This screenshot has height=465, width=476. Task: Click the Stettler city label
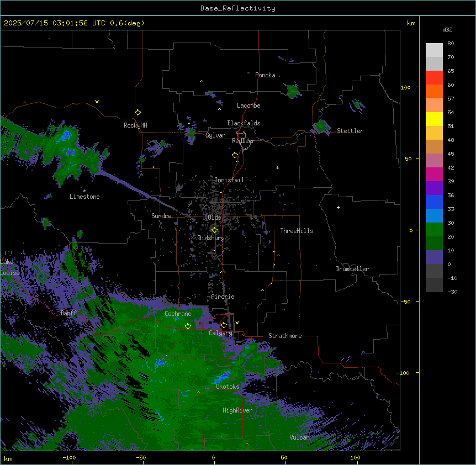(350, 131)
